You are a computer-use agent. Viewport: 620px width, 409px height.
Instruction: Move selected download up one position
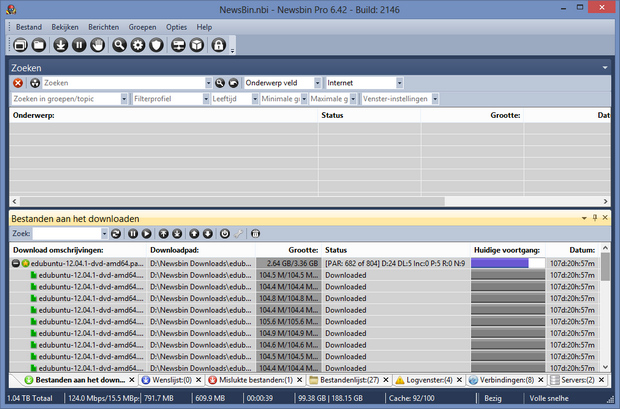click(194, 234)
